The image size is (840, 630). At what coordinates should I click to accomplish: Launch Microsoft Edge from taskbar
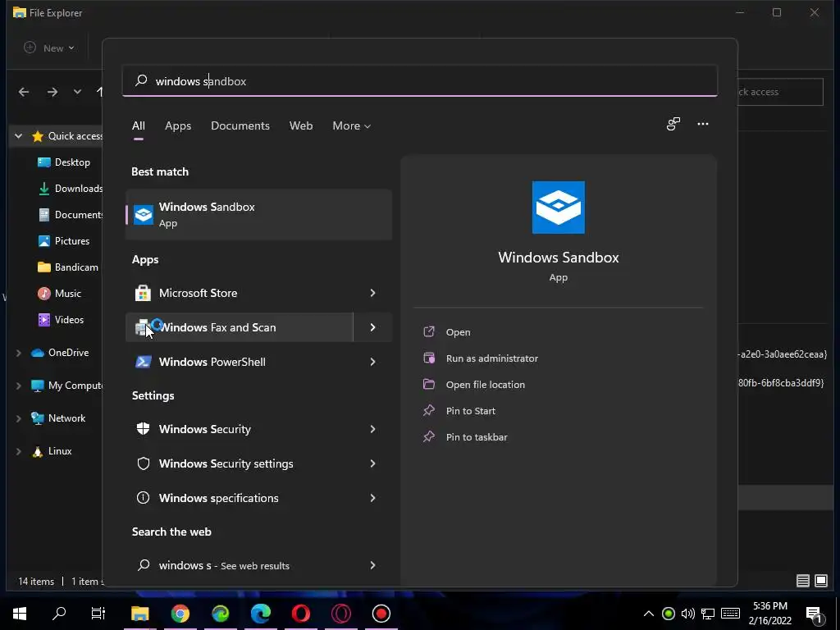[261, 614]
